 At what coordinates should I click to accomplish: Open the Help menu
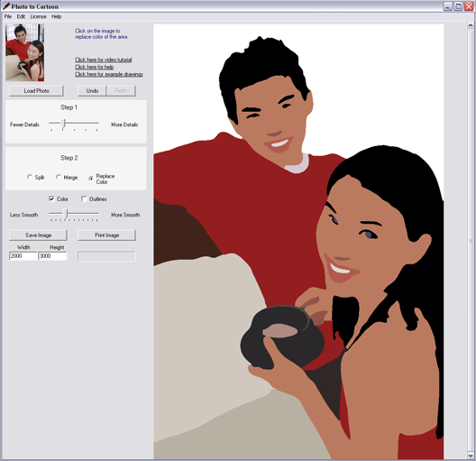pyautogui.click(x=56, y=16)
